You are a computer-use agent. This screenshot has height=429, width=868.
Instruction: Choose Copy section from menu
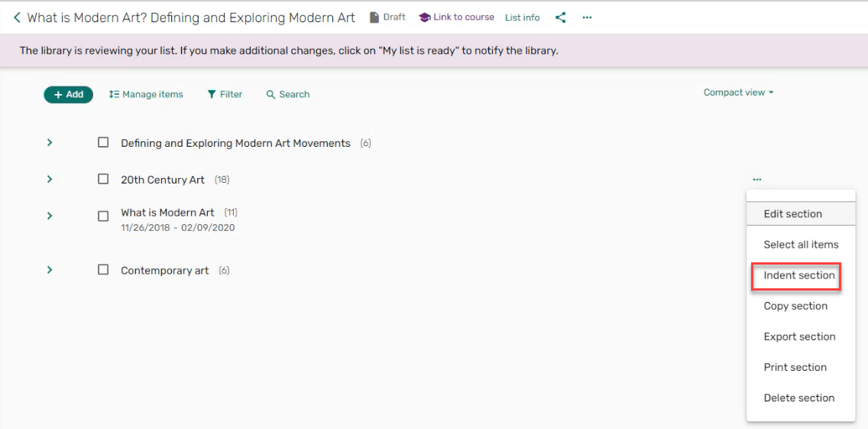(x=801, y=306)
